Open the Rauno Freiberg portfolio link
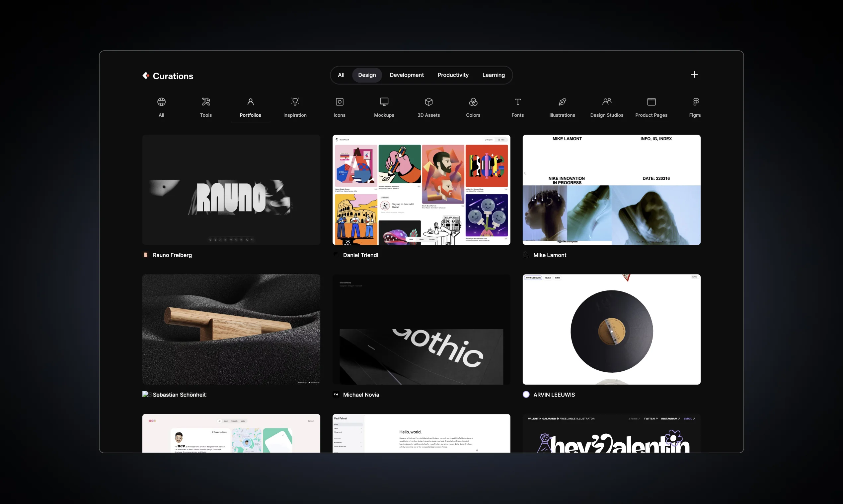Image resolution: width=843 pixels, height=504 pixels. pyautogui.click(x=172, y=255)
